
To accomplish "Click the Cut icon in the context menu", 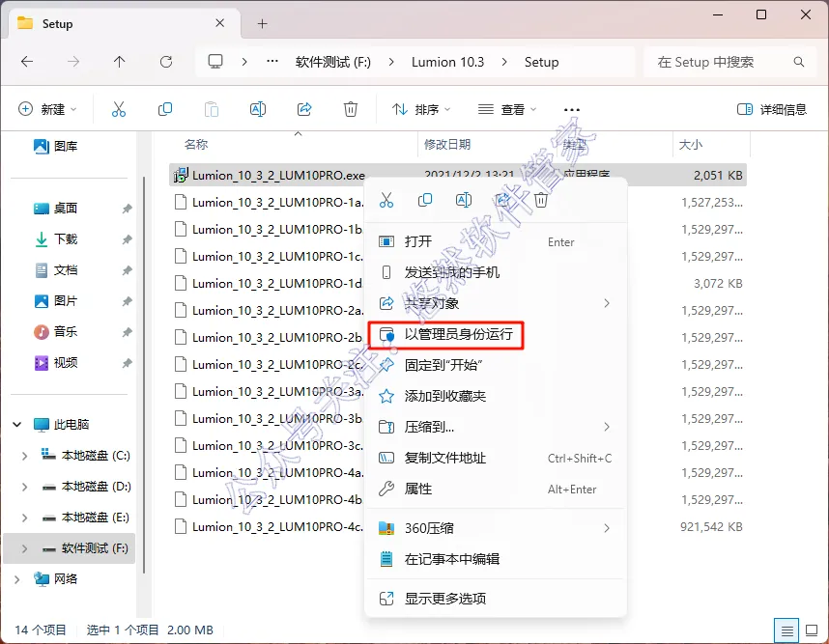I will [x=386, y=200].
